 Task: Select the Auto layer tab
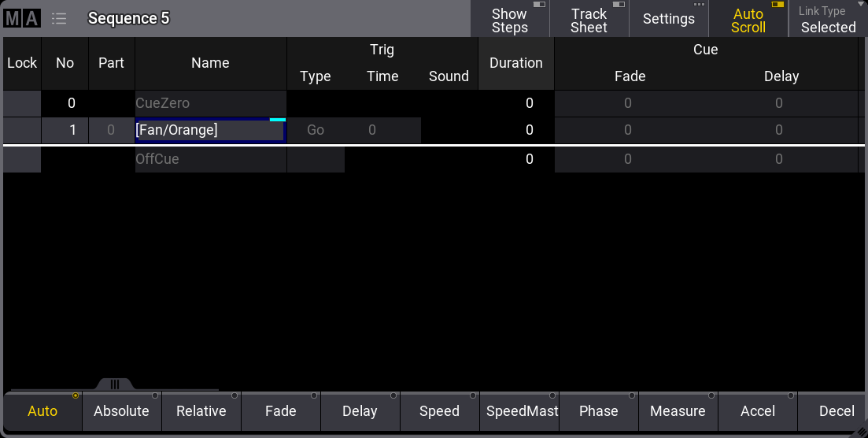click(x=42, y=411)
